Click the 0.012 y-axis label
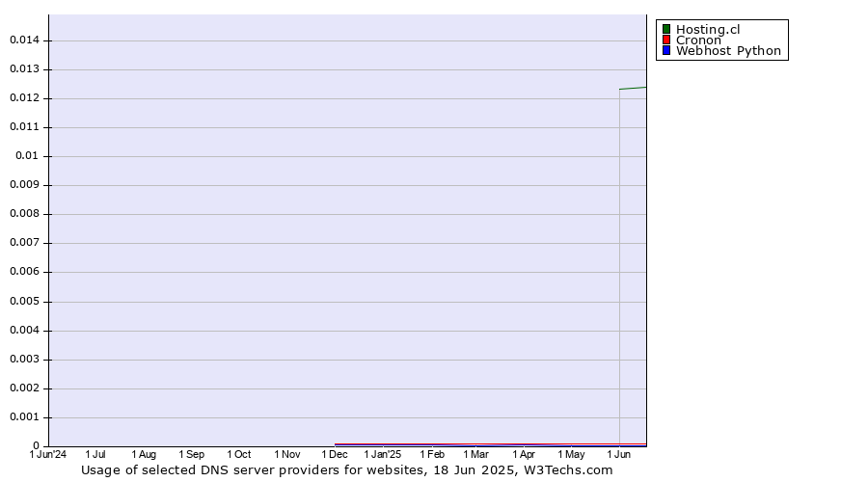 (x=24, y=98)
